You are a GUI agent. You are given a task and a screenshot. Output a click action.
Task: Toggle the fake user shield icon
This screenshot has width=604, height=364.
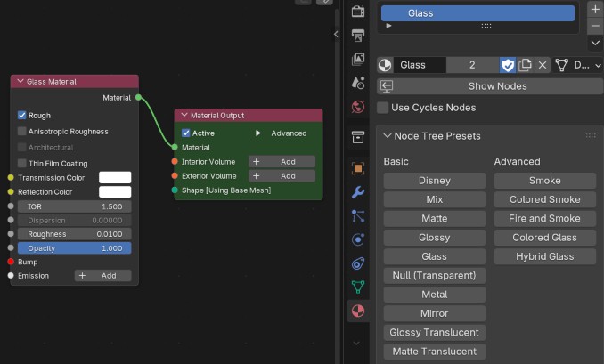pos(508,65)
